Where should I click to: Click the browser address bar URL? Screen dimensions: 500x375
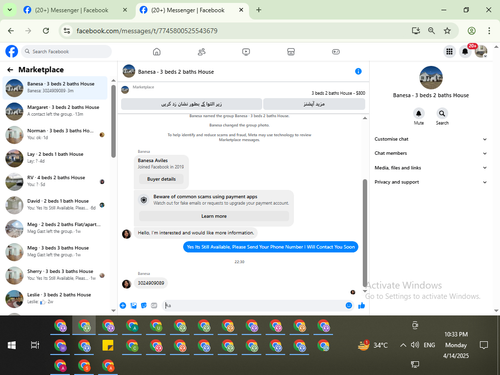[147, 31]
